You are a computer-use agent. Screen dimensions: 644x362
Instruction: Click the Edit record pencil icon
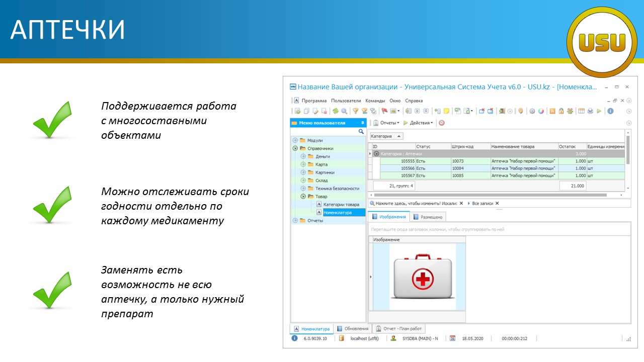click(315, 111)
